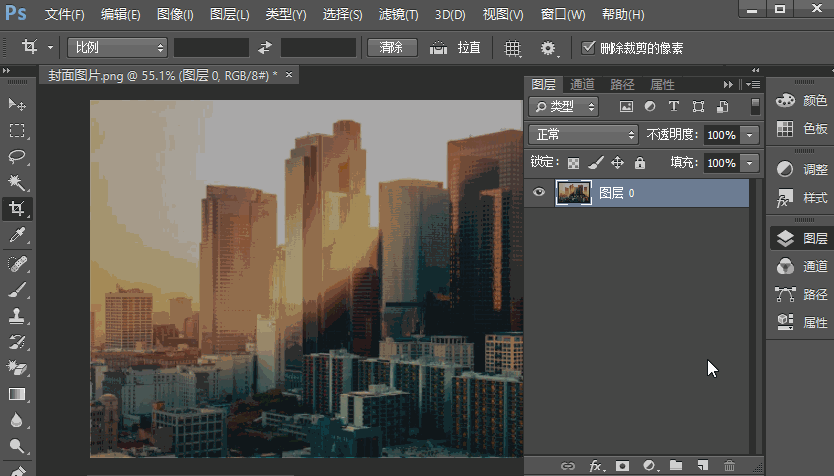Select the Move tool
The width and height of the screenshot is (834, 476).
[x=17, y=104]
